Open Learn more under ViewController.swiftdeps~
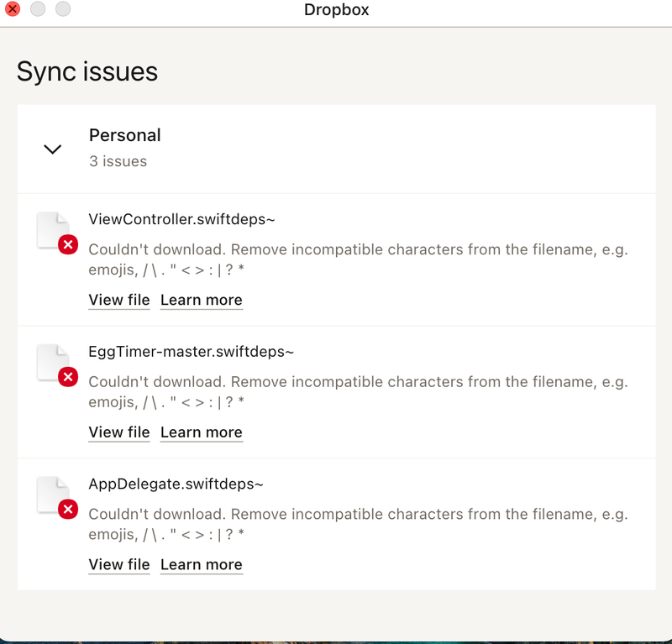 click(201, 300)
